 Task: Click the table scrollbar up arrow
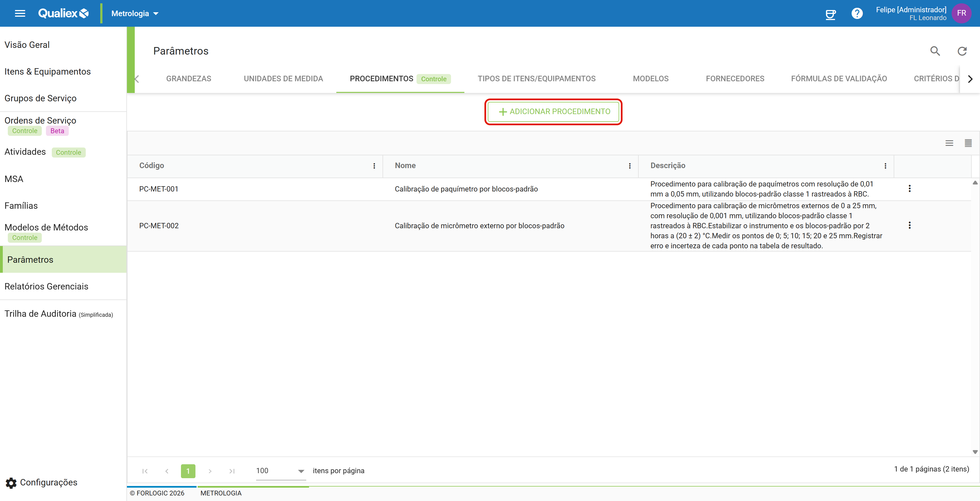pyautogui.click(x=975, y=183)
